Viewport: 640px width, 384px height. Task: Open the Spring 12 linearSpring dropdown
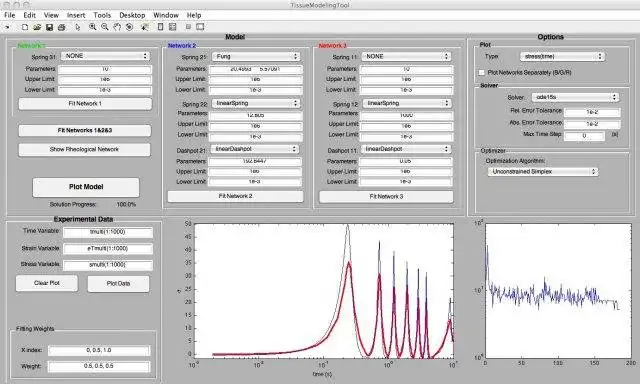coord(407,103)
